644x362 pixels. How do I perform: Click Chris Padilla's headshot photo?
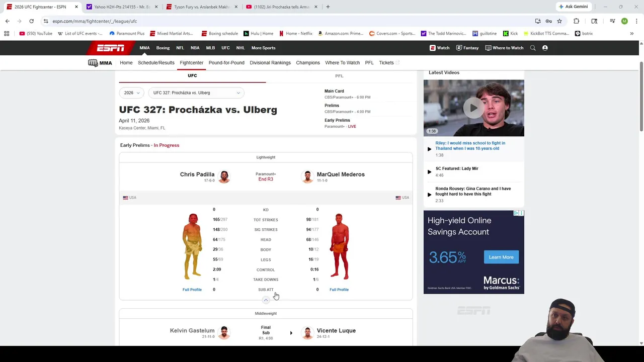(224, 176)
